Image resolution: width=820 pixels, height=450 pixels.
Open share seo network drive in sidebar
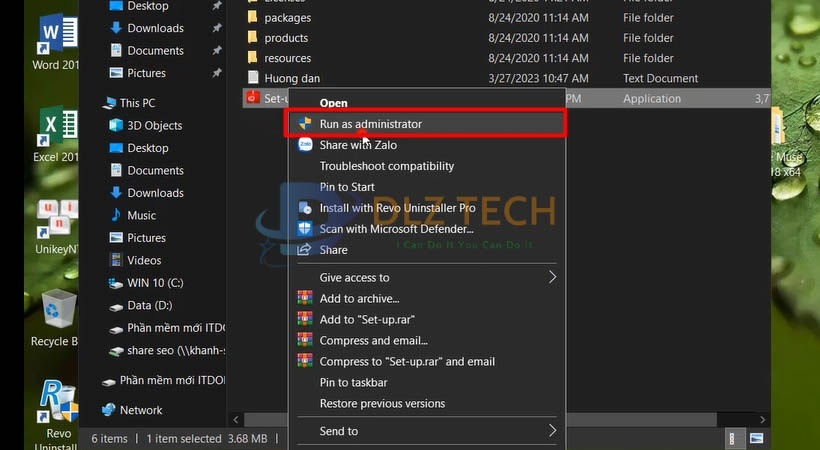[x=167, y=351]
